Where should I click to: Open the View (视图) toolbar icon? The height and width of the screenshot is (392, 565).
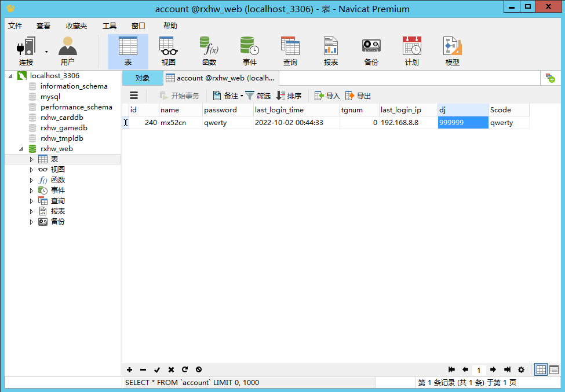tap(168, 51)
